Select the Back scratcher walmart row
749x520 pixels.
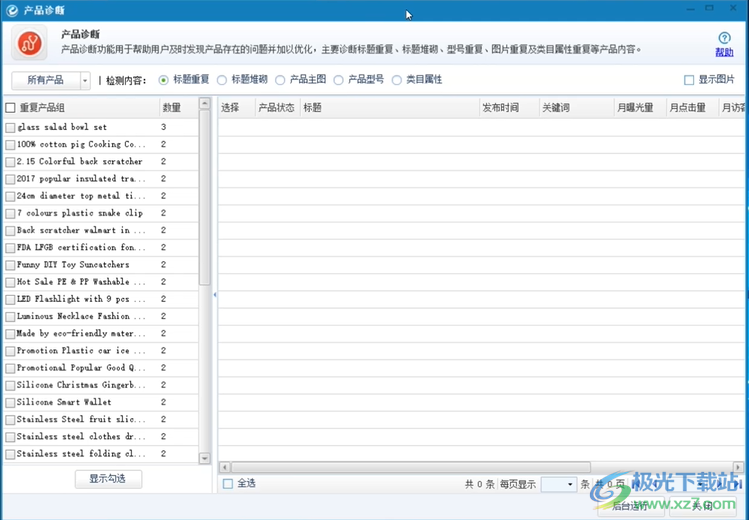coord(100,231)
